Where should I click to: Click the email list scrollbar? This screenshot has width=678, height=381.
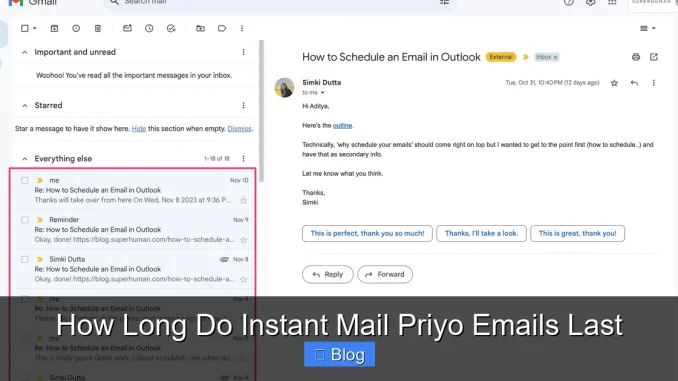(261, 111)
